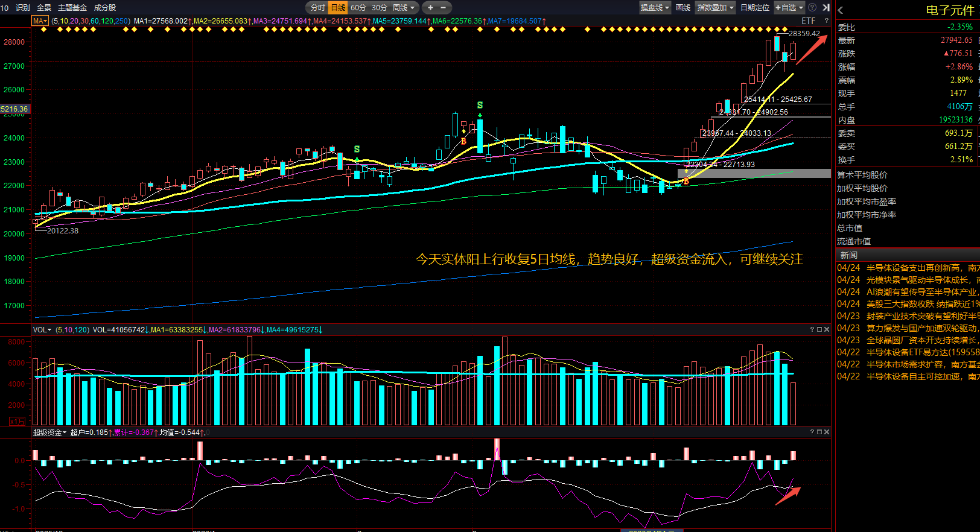Close the VOL indicator panel
This screenshot has width=980, height=532.
point(827,329)
